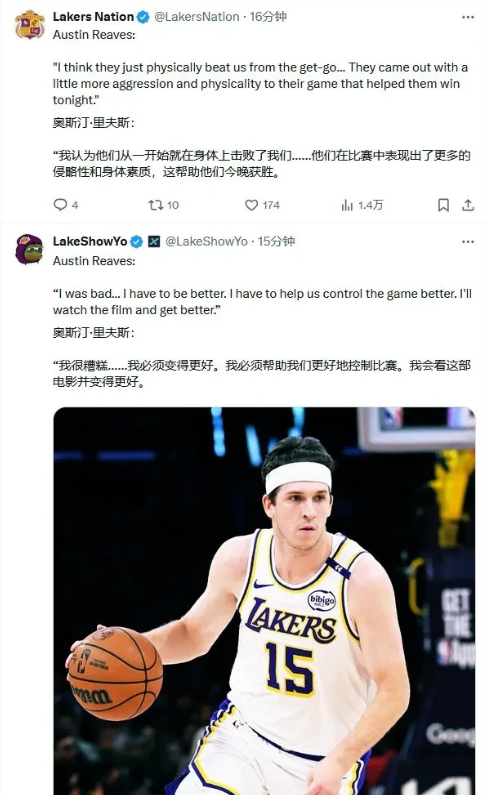Share the Lakers Nation tweet
The image size is (488, 795).
pos(468,205)
